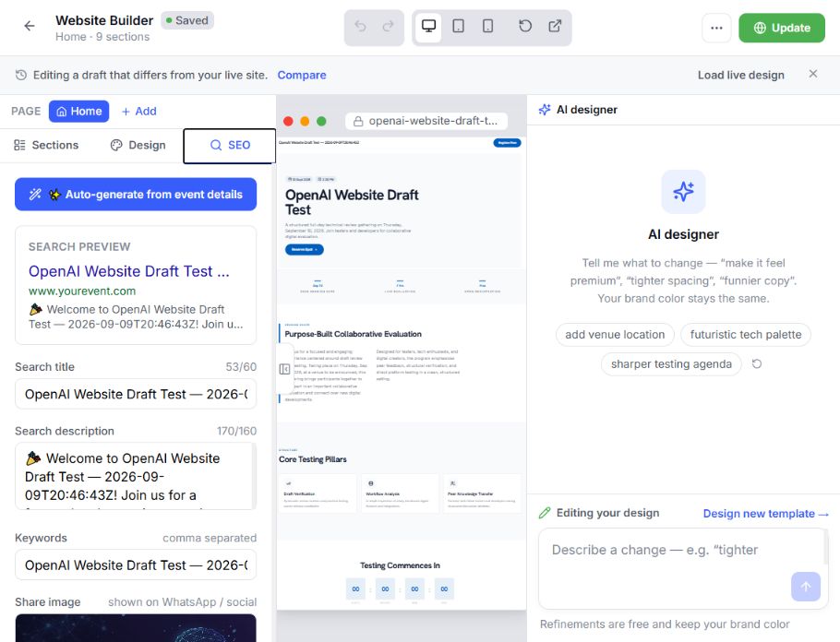The image size is (840, 642).
Task: Choose the 'futuristic tech palette' suggestion
Action: [x=746, y=335]
